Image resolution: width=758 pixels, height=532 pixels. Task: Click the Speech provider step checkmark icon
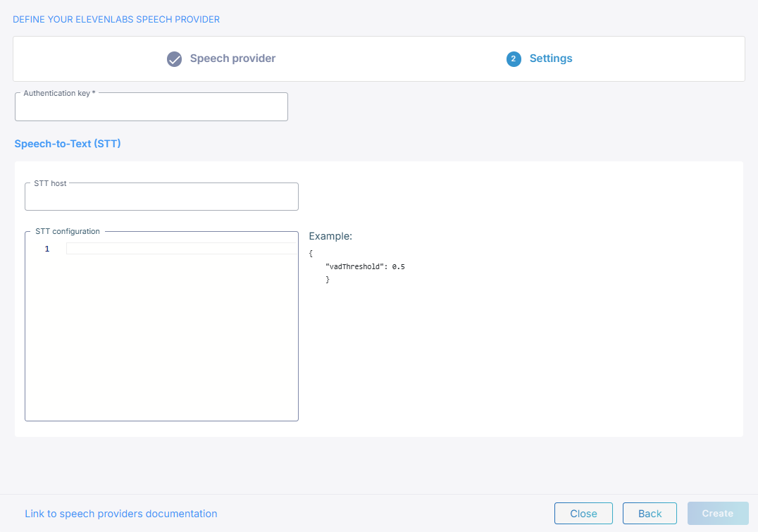(x=174, y=59)
